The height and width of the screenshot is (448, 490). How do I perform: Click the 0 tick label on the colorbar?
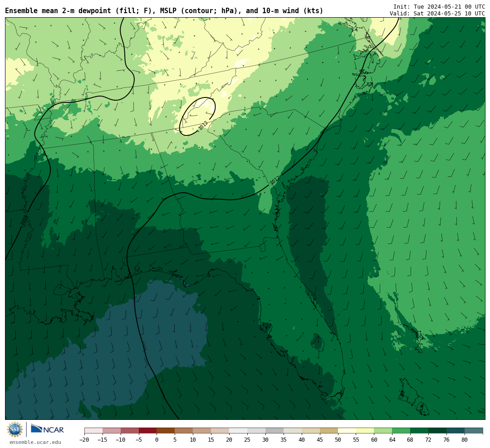click(x=157, y=440)
